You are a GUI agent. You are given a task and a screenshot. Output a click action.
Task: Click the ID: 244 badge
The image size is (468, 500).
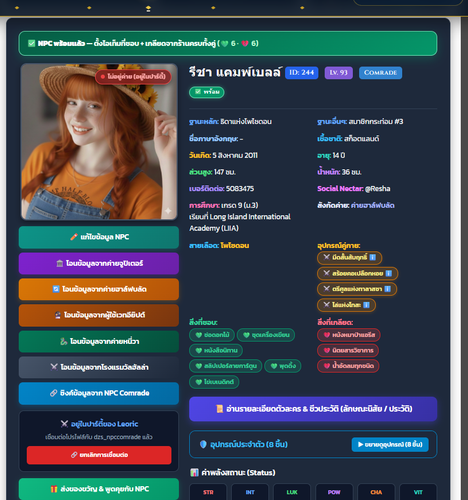(302, 73)
